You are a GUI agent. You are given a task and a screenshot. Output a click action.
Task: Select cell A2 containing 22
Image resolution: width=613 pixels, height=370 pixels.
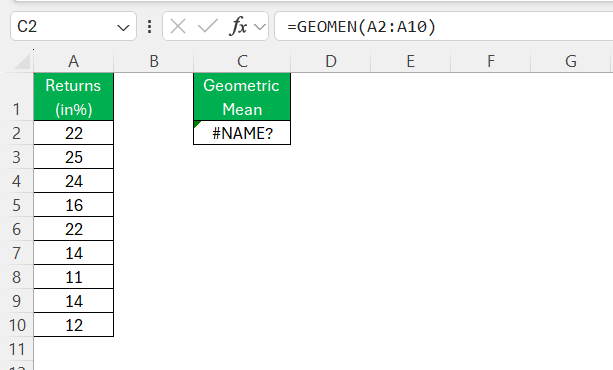coord(73,133)
